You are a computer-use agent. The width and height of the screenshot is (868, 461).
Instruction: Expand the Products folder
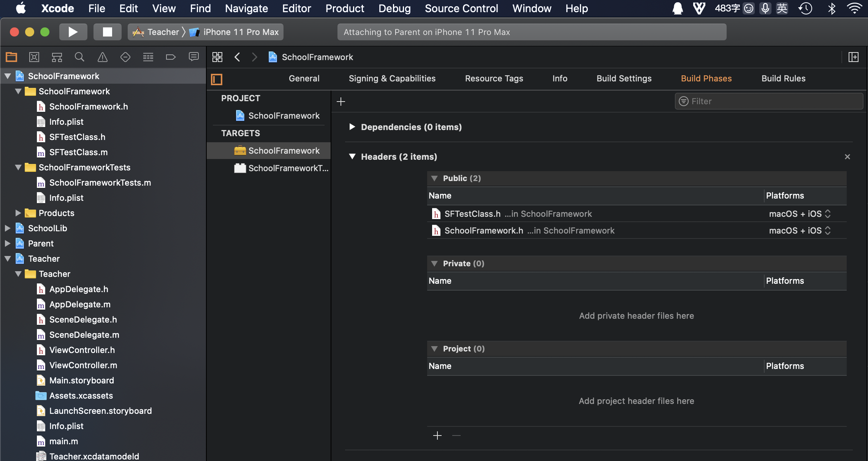(x=18, y=213)
